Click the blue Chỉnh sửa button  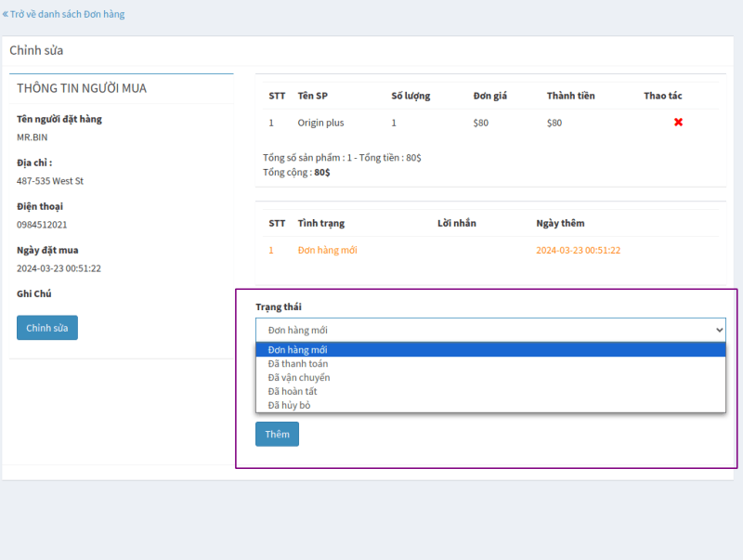click(47, 328)
